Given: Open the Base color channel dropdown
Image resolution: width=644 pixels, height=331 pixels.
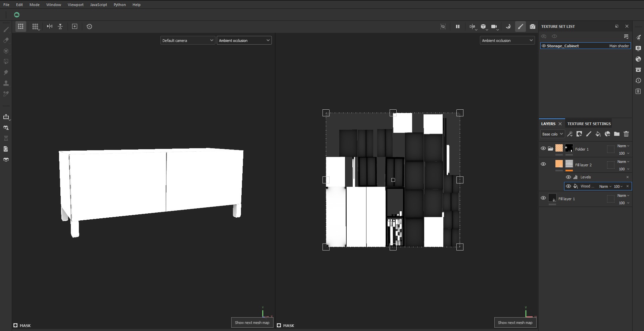Looking at the screenshot, I should pos(552,134).
